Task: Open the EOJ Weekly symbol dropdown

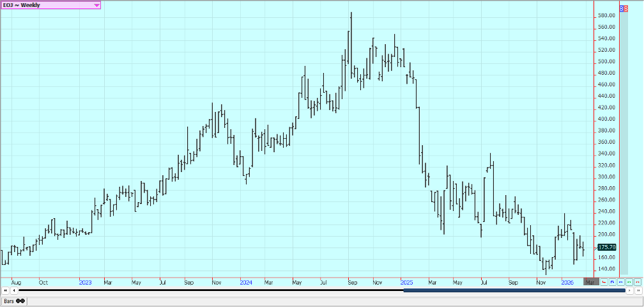Action: (96, 5)
